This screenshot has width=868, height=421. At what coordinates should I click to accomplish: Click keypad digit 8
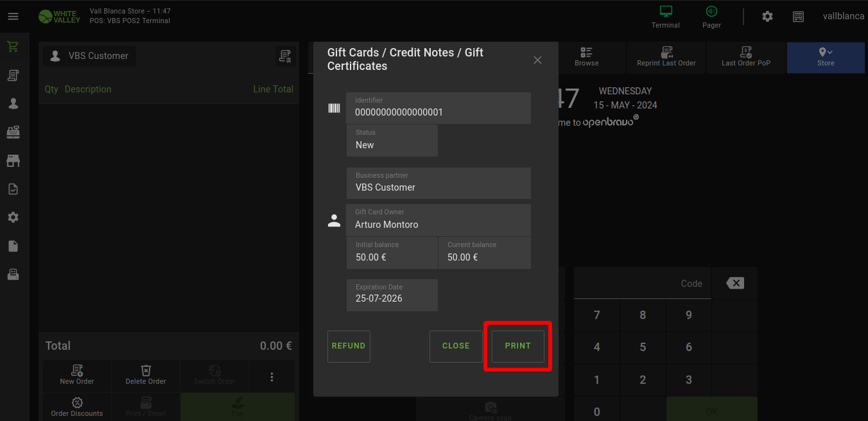[643, 315]
